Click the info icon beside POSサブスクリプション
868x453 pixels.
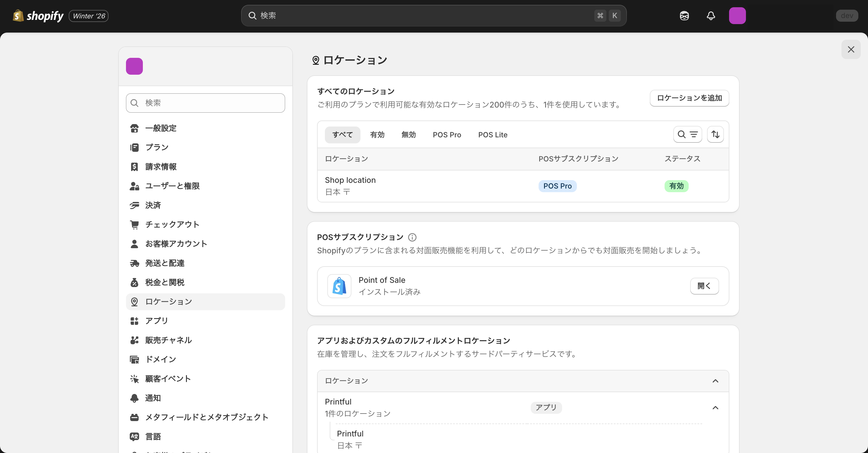coord(412,237)
